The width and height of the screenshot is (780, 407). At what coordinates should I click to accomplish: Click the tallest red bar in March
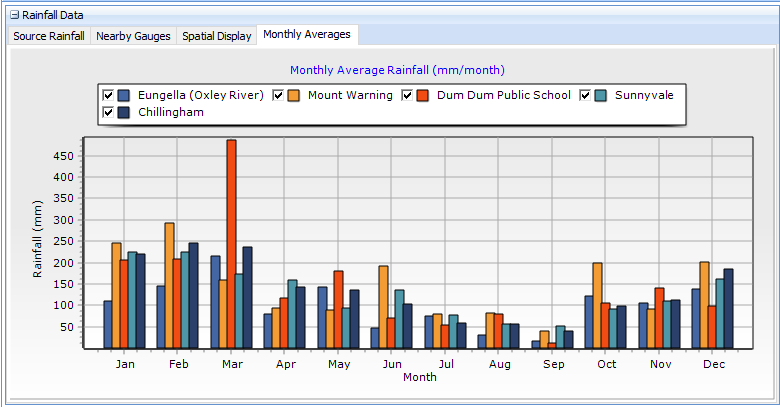(x=231, y=244)
